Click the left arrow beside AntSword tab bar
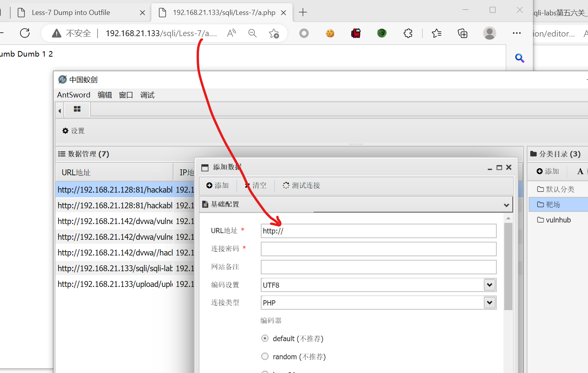588x373 pixels. coord(59,110)
